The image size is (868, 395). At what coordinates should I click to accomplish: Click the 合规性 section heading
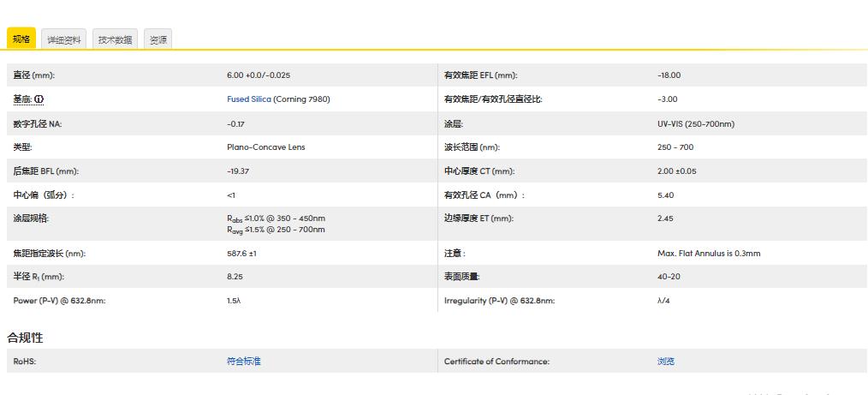(x=25, y=338)
